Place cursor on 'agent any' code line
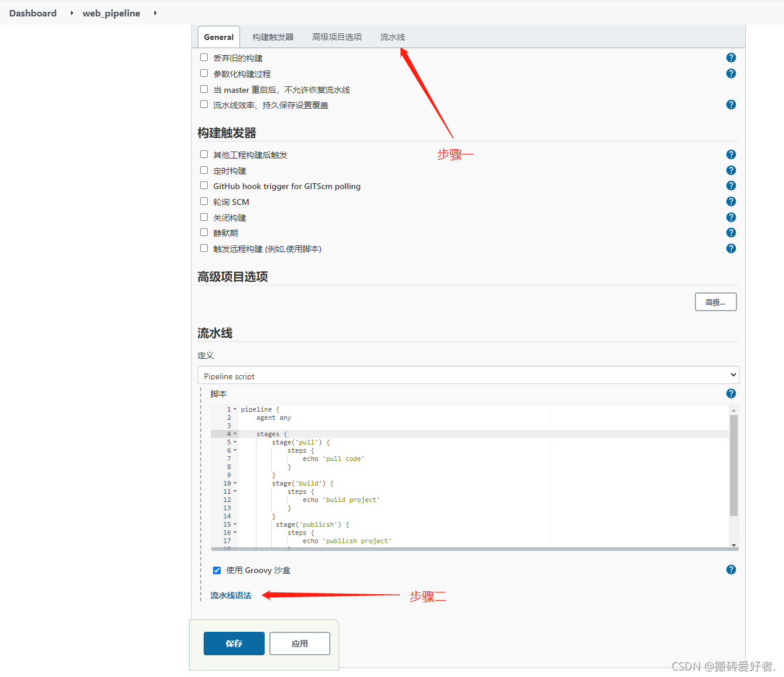 coord(273,417)
